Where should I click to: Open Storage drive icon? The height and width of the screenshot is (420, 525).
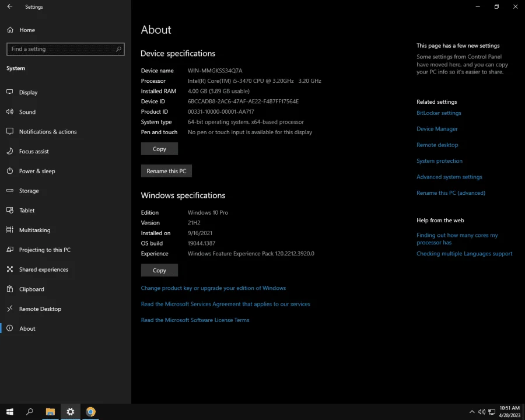tap(10, 191)
